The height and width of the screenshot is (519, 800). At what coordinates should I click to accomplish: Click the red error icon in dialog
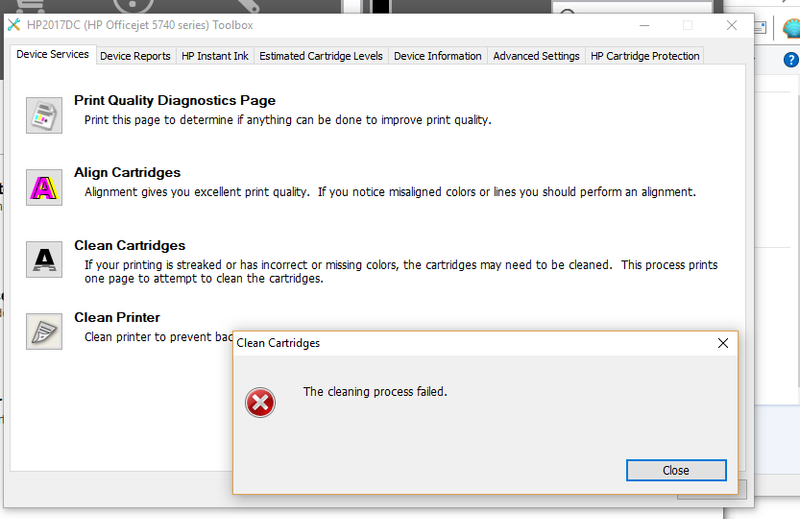(x=260, y=403)
